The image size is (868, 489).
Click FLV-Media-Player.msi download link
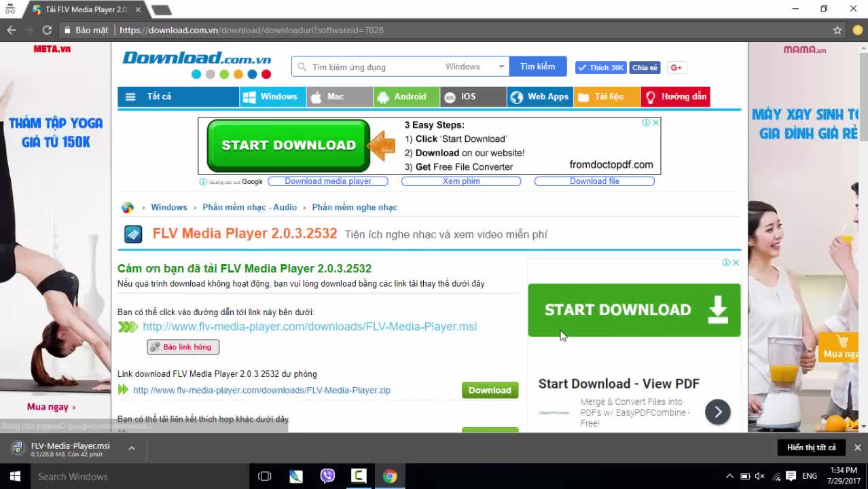(x=310, y=327)
